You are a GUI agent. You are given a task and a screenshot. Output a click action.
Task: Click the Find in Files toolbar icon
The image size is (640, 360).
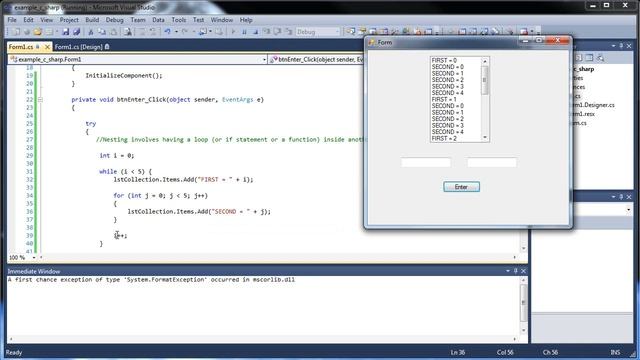(127, 32)
